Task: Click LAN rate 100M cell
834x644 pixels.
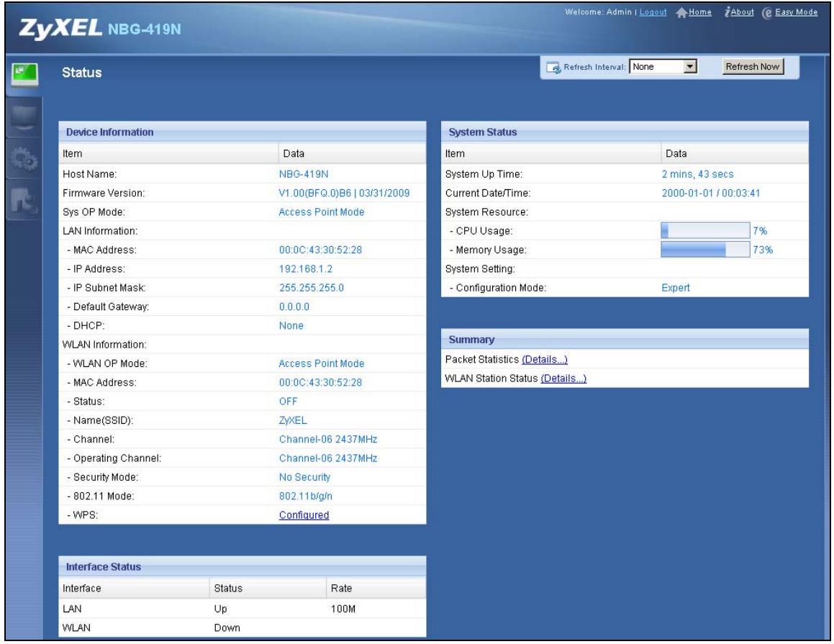Action: (x=343, y=609)
